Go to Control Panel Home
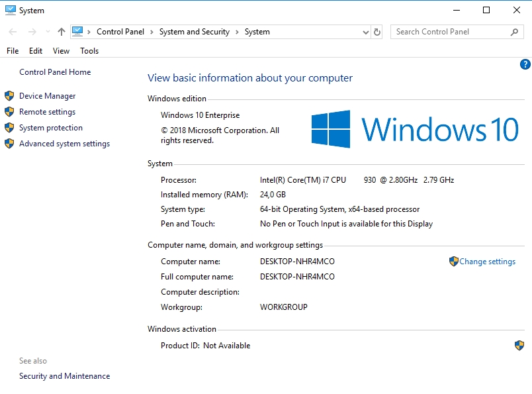The height and width of the screenshot is (394, 532). [55, 72]
